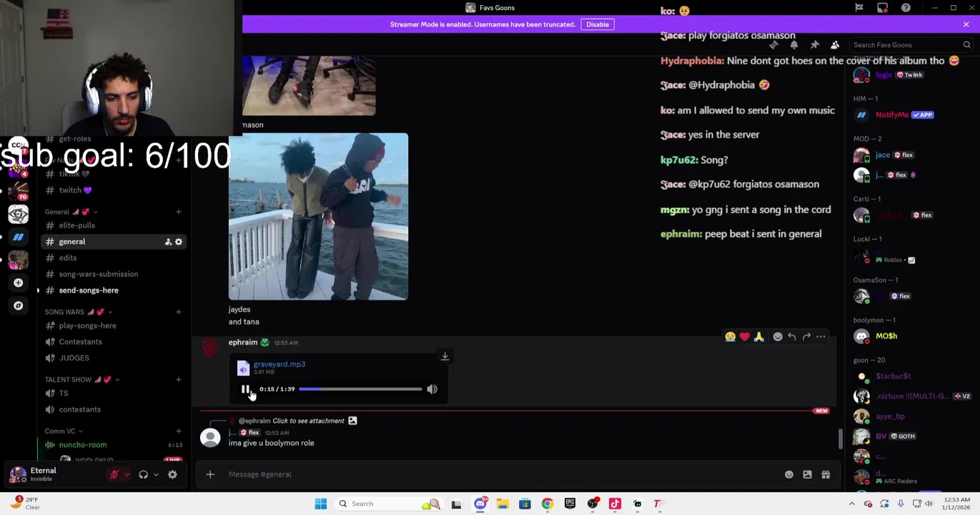Screen dimensions: 980x515
Task: Open the emoji picker in message bar
Action: 789,474
